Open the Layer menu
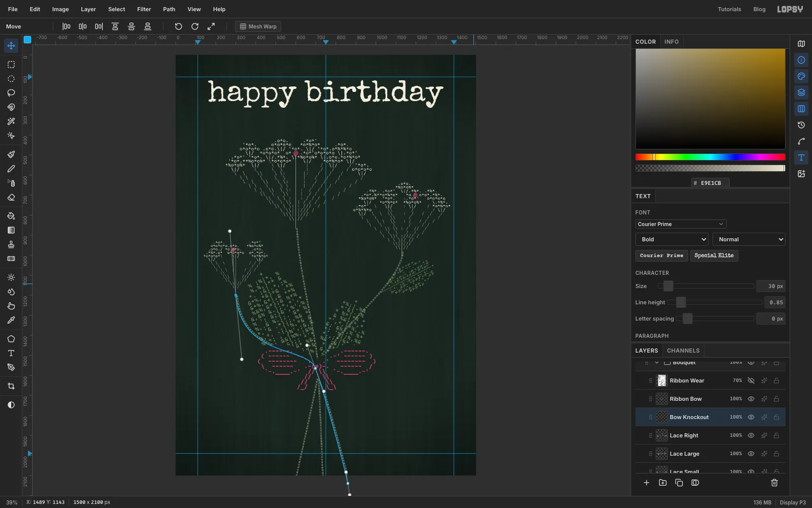This screenshot has width=812, height=508. pyautogui.click(x=88, y=9)
